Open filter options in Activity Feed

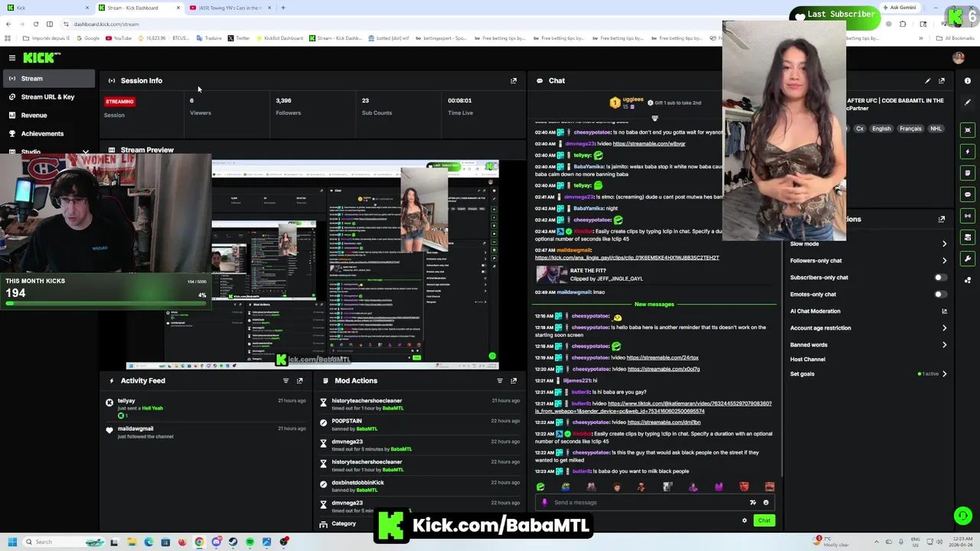point(286,380)
